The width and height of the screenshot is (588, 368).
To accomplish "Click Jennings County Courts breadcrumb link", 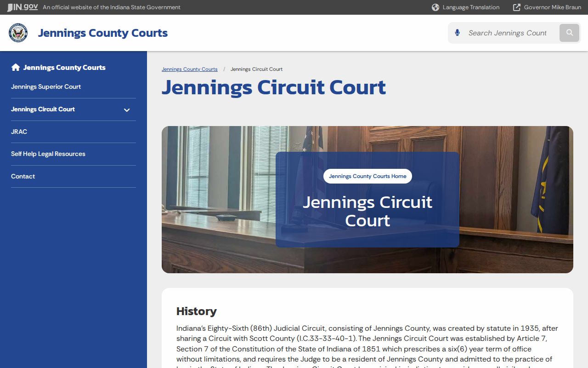I will [x=190, y=69].
